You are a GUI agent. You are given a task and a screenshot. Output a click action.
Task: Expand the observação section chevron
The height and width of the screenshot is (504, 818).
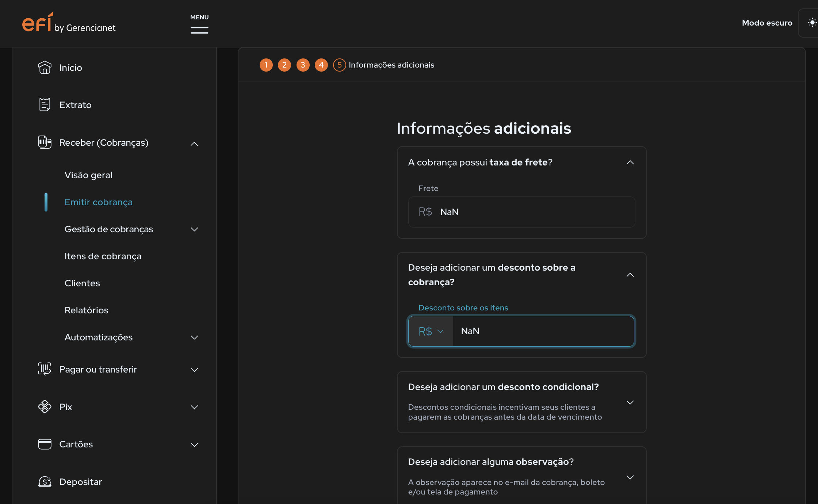(630, 477)
